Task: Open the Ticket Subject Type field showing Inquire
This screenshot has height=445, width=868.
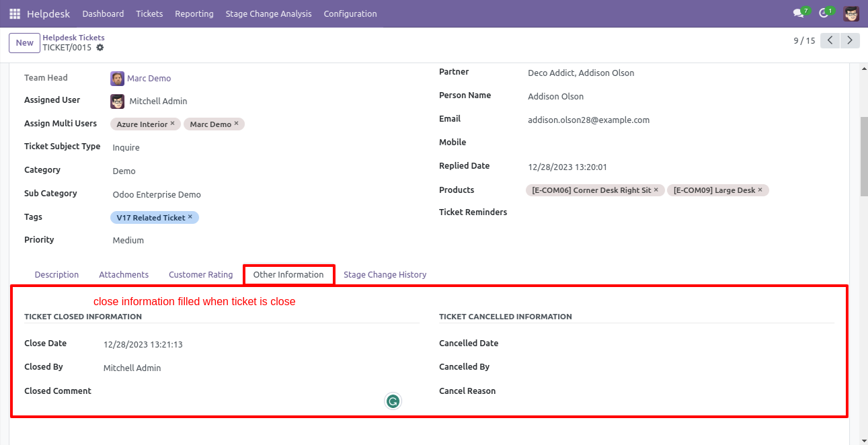Action: click(x=265, y=147)
